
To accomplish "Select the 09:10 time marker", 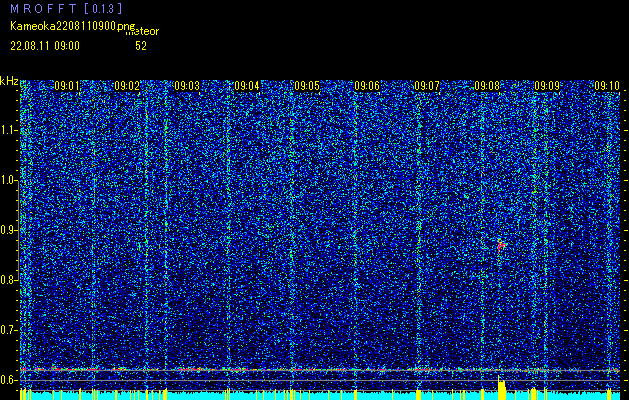I will (x=607, y=85).
